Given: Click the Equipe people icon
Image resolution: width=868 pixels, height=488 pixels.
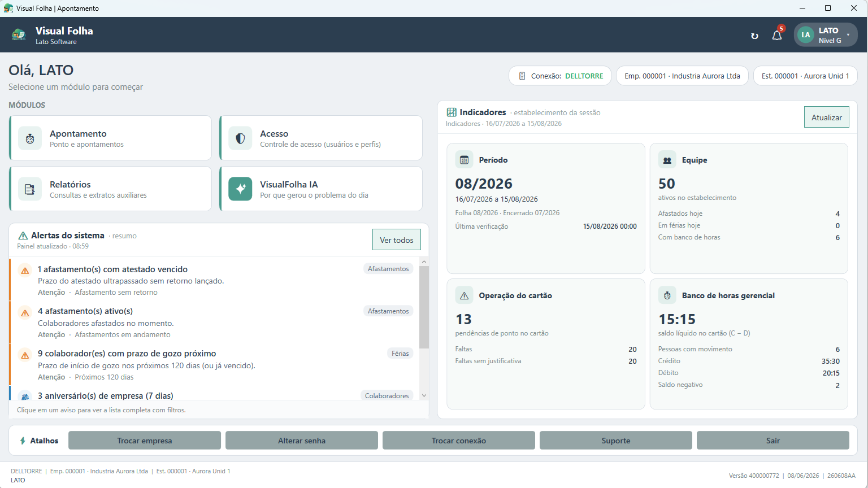Looking at the screenshot, I should pyautogui.click(x=667, y=160).
